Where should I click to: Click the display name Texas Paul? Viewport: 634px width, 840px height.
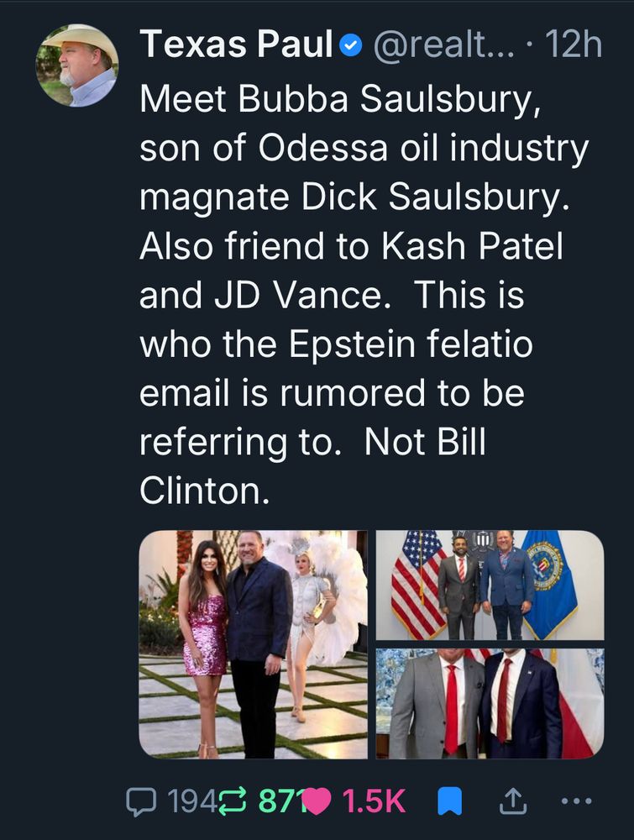coord(237,45)
